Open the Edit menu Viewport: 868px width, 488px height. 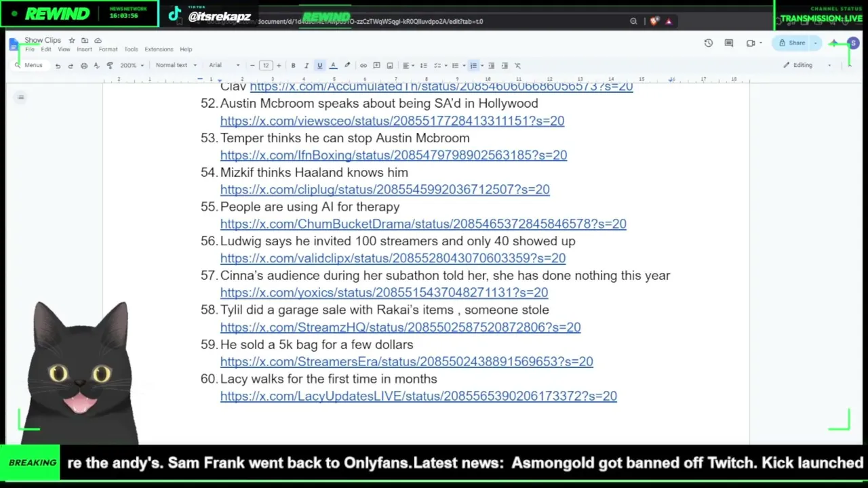pyautogui.click(x=45, y=49)
